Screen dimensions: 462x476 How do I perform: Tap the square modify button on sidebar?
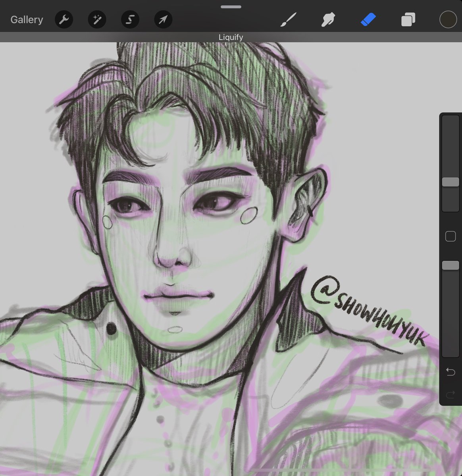[450, 236]
